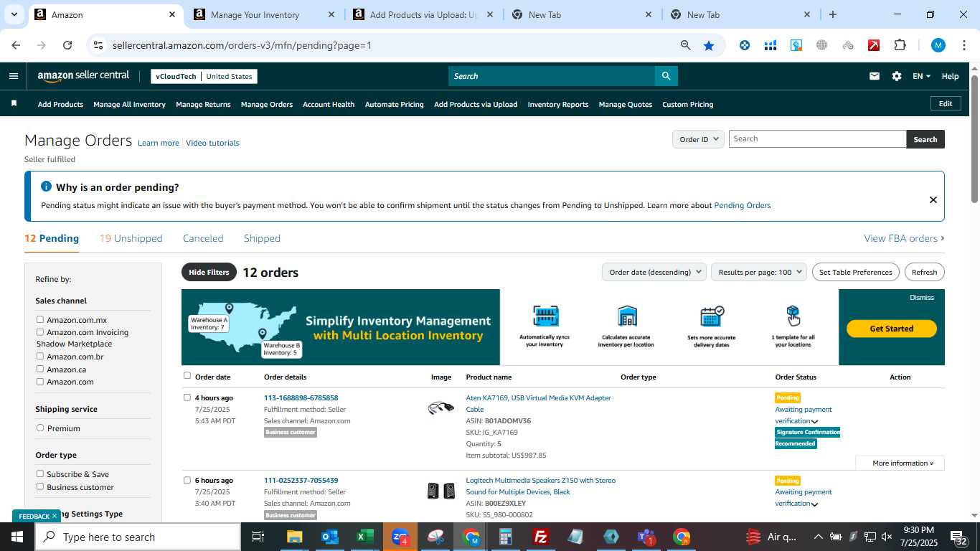Image resolution: width=980 pixels, height=551 pixels.
Task: Open order link 111-0252337-7055439
Action: coord(301,480)
